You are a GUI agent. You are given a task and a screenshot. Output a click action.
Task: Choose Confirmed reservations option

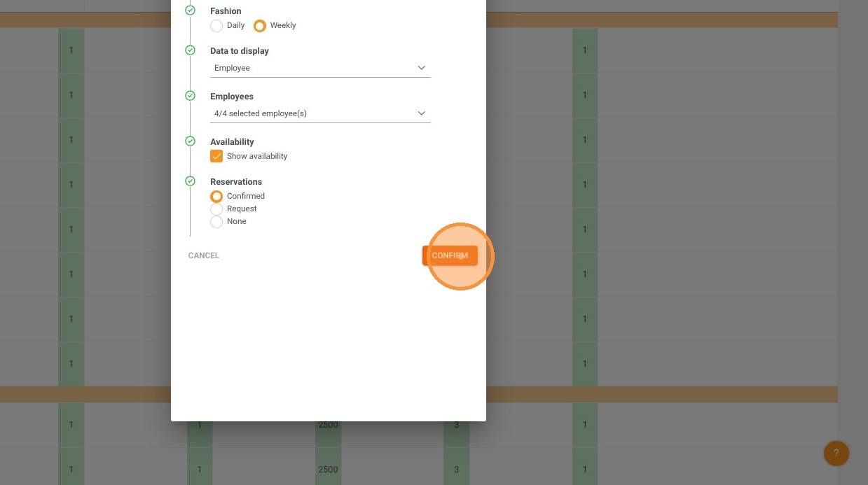[216, 197]
